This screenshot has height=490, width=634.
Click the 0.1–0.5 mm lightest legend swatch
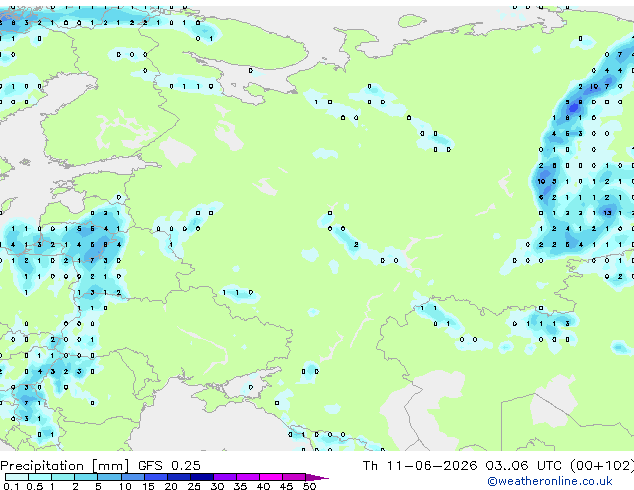point(17,477)
